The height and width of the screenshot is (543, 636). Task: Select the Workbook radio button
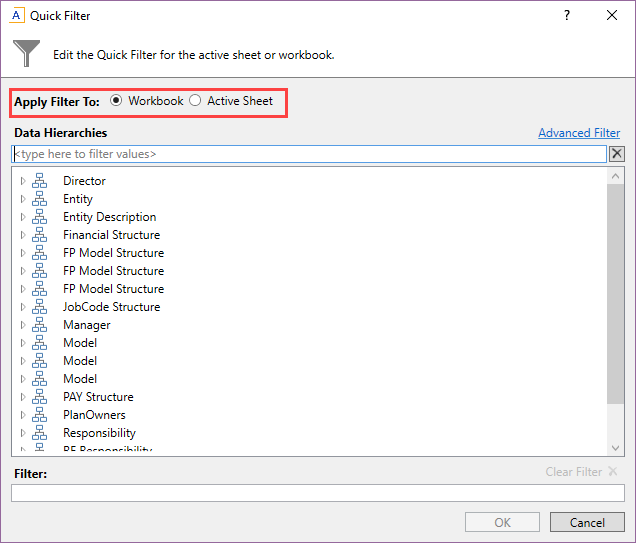116,100
